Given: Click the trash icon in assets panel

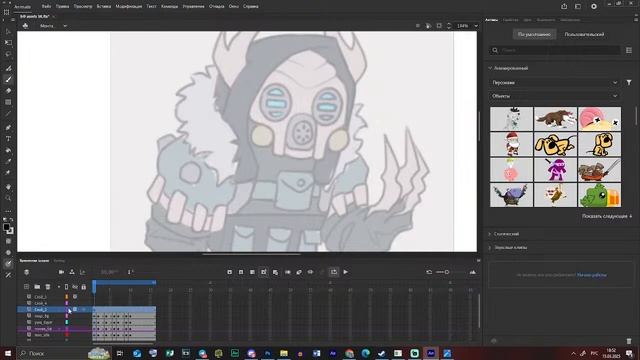Looking at the screenshot, I should tap(629, 341).
